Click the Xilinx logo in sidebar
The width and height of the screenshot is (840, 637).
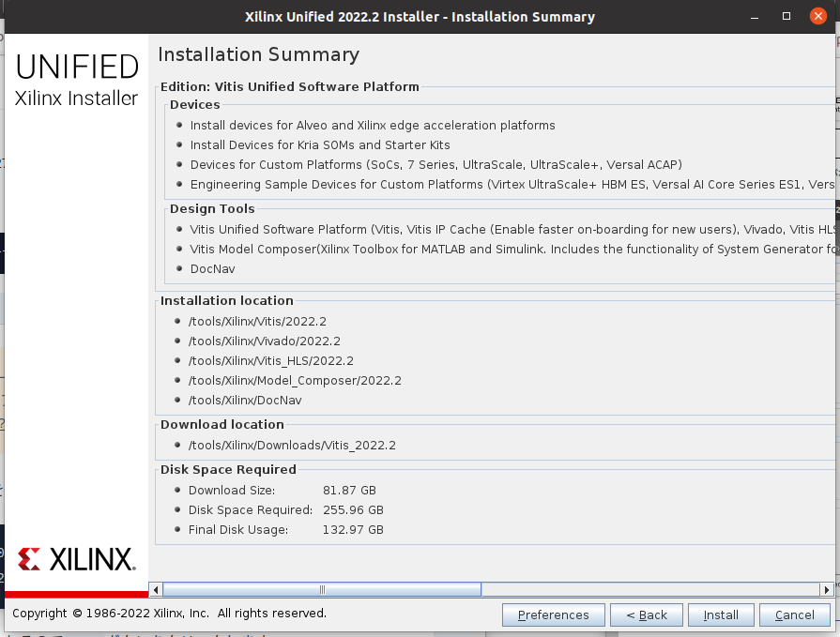click(76, 560)
